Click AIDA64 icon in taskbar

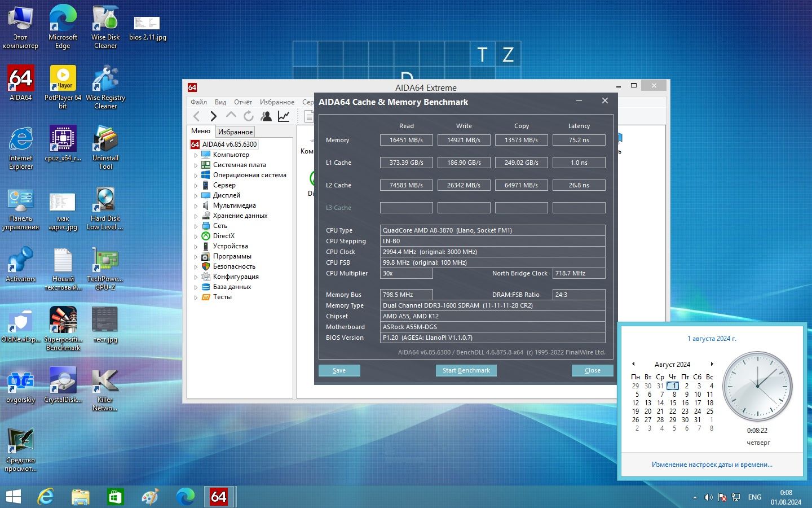tap(218, 497)
